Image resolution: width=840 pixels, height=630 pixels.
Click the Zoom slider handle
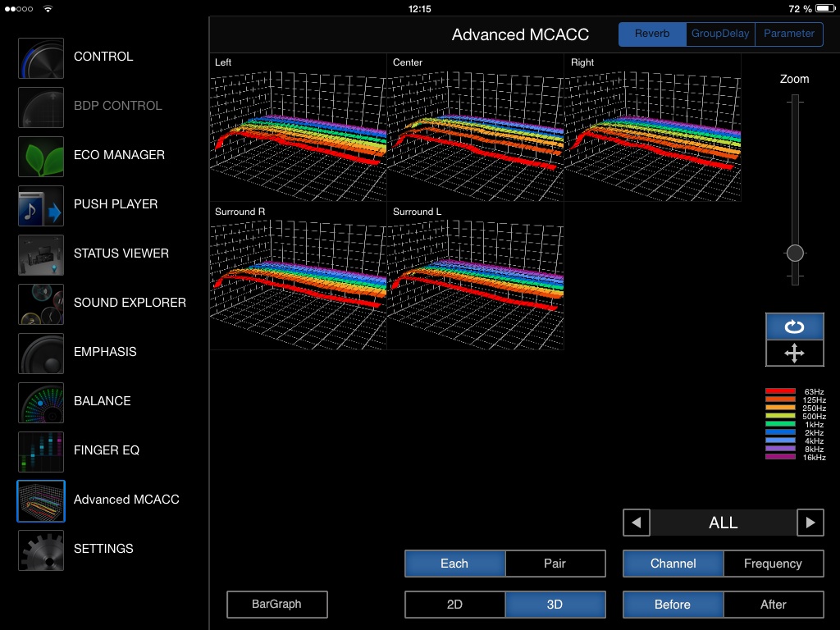click(794, 253)
